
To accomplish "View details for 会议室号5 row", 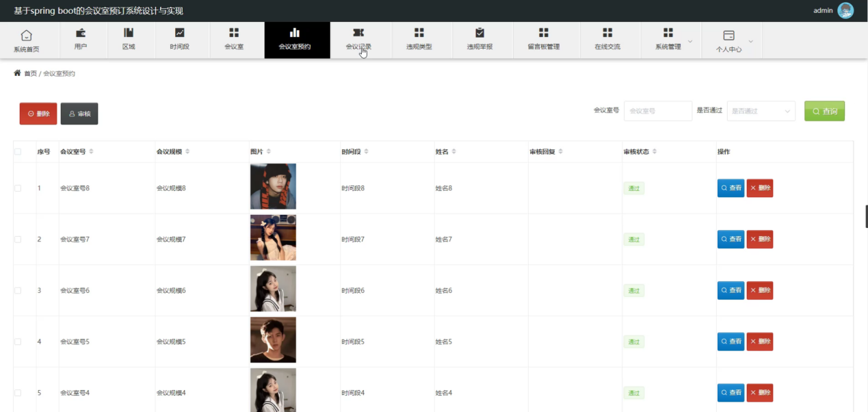I will pos(731,342).
